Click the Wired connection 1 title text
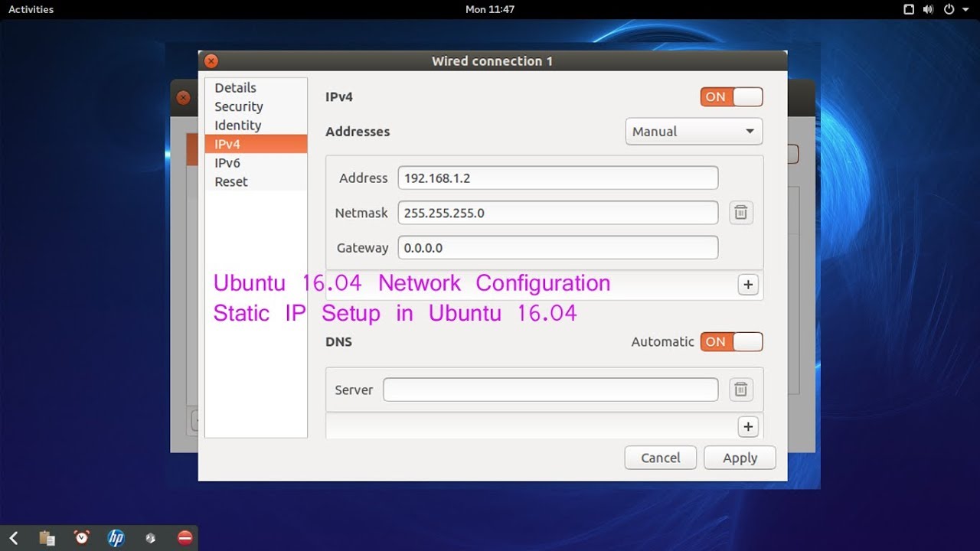 coord(492,61)
